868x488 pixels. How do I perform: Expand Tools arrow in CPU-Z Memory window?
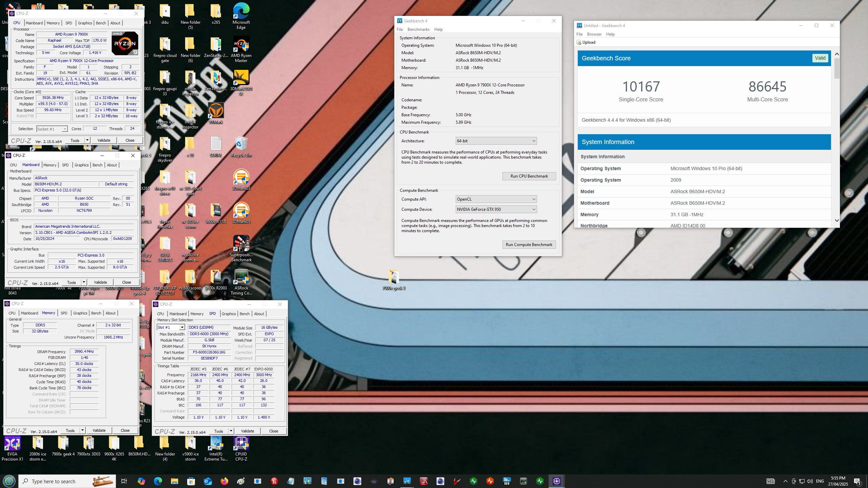[x=82, y=430]
